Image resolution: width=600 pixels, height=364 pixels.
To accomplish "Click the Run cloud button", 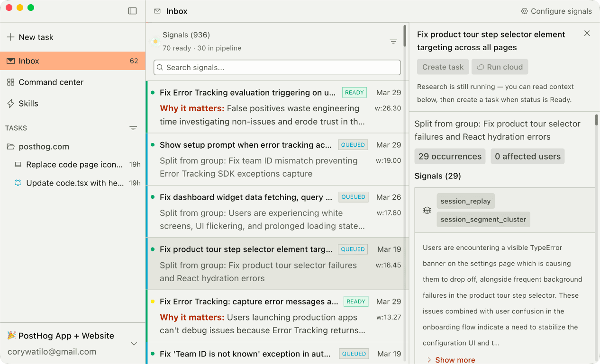I will tap(500, 67).
